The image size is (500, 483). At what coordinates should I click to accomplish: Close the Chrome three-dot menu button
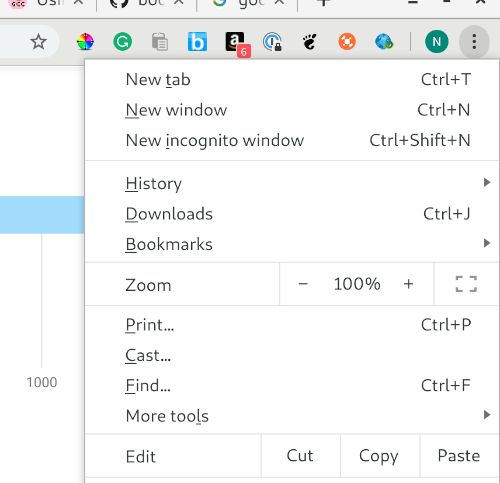[x=474, y=42]
